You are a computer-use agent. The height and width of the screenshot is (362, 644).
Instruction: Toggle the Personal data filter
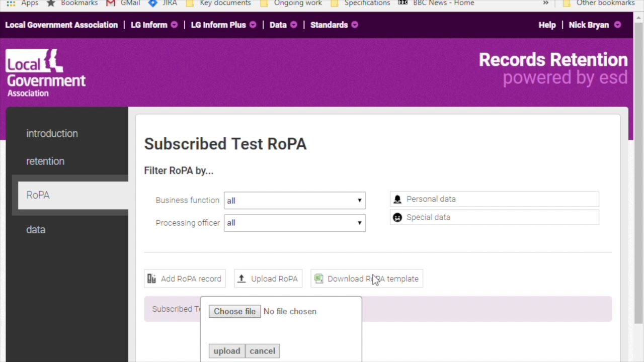pyautogui.click(x=495, y=199)
